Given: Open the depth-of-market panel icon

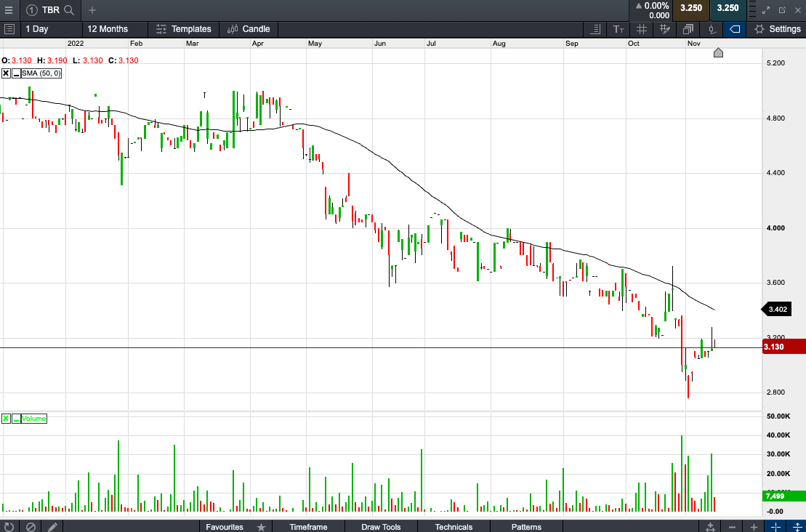Looking at the screenshot, I should pyautogui.click(x=595, y=29).
